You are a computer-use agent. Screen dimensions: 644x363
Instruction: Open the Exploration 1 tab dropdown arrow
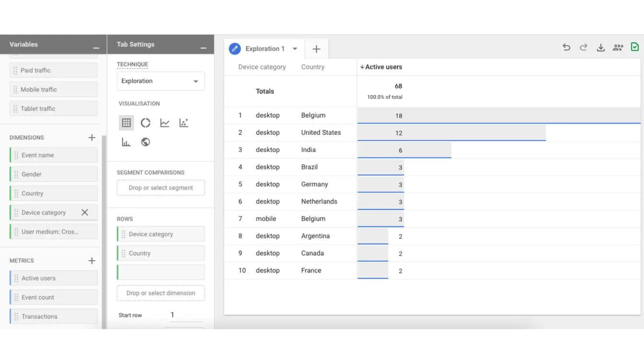[295, 49]
